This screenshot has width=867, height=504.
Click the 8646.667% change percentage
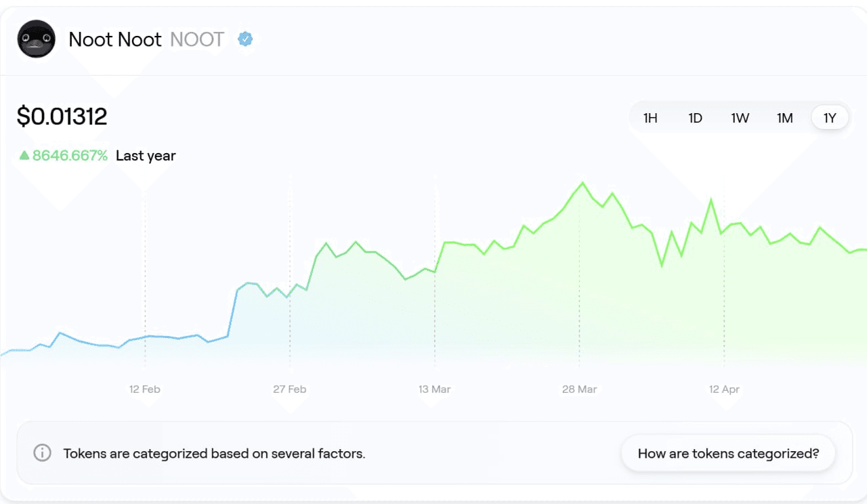[x=70, y=156]
